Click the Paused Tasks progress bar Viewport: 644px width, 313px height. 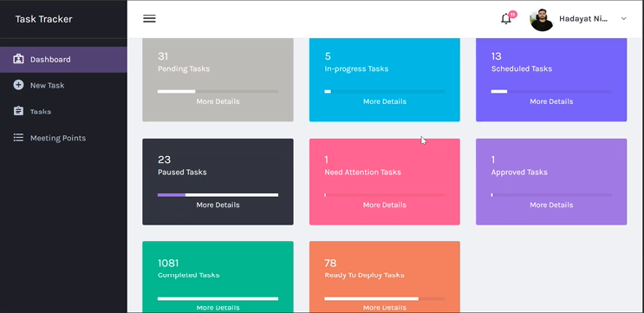[x=218, y=195]
